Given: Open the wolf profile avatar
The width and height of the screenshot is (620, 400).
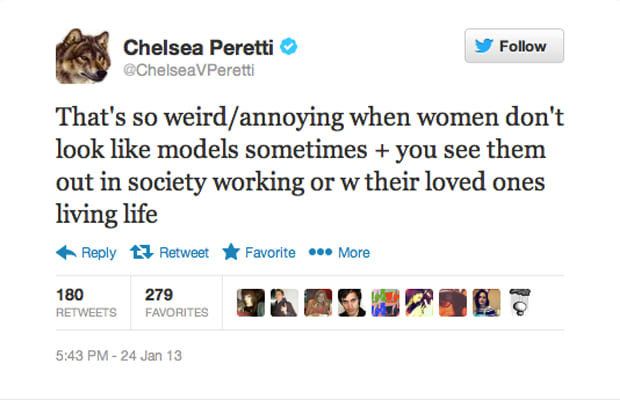Looking at the screenshot, I should click(x=83, y=56).
